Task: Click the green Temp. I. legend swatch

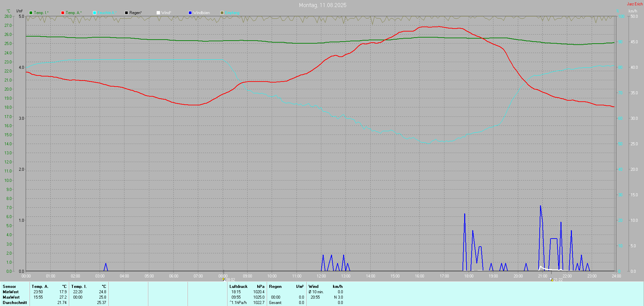Action: click(x=31, y=13)
